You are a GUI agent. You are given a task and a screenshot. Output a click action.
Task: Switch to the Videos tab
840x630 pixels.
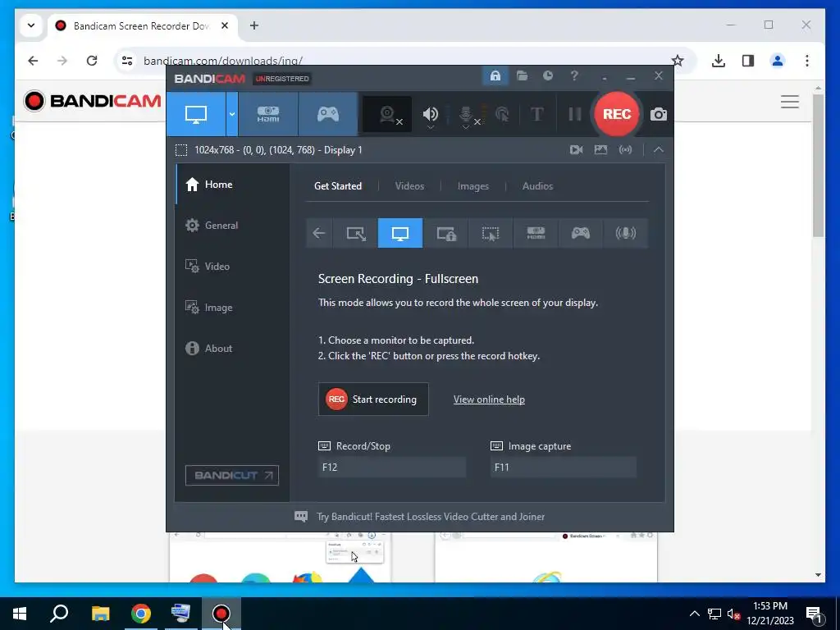pyautogui.click(x=409, y=186)
